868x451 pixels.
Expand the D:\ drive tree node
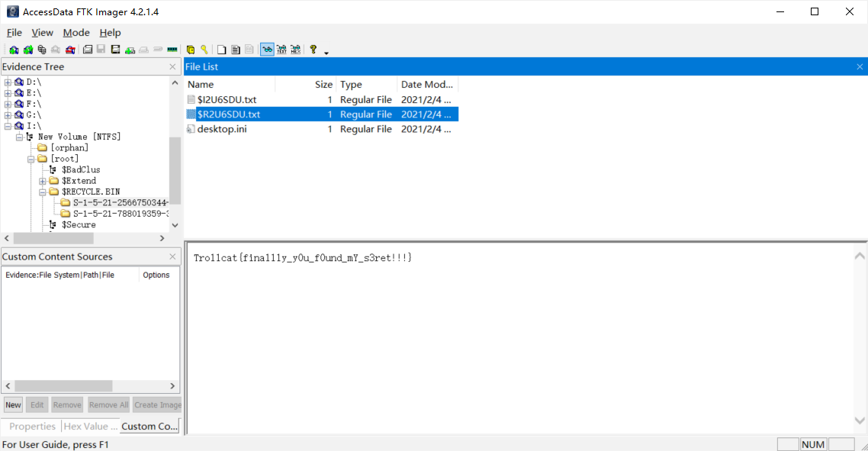(8, 82)
